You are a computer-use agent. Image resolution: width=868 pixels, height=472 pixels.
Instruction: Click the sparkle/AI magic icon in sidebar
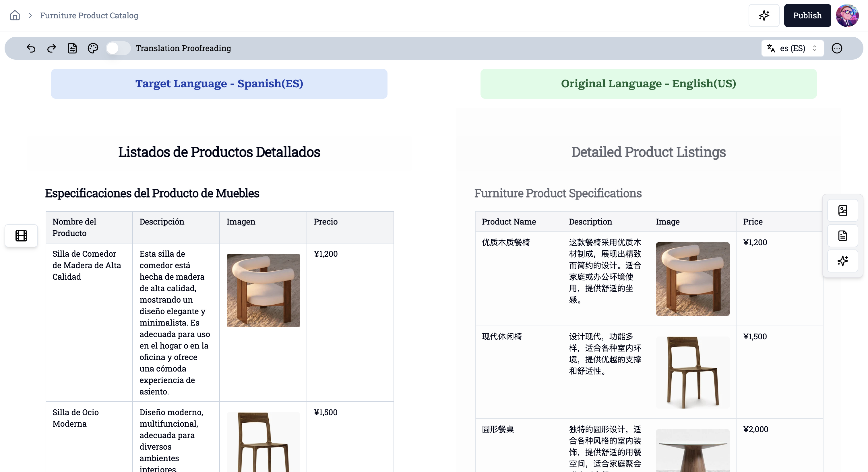tap(843, 260)
